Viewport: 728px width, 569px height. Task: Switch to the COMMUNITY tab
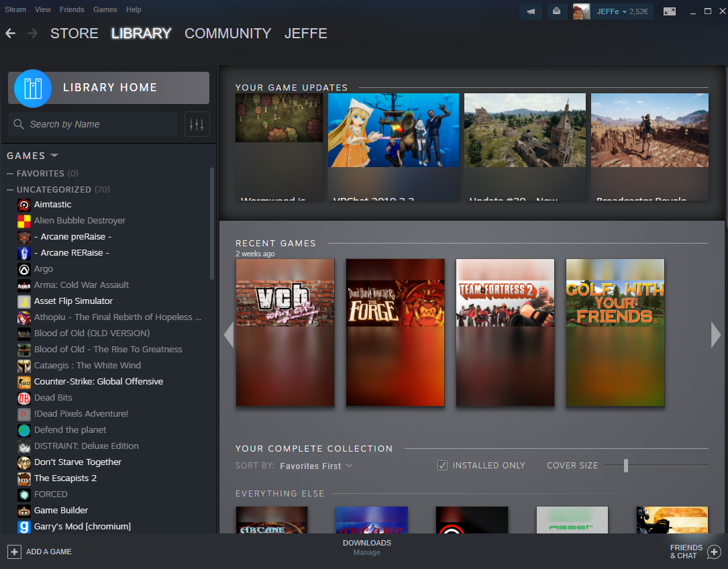(x=228, y=34)
